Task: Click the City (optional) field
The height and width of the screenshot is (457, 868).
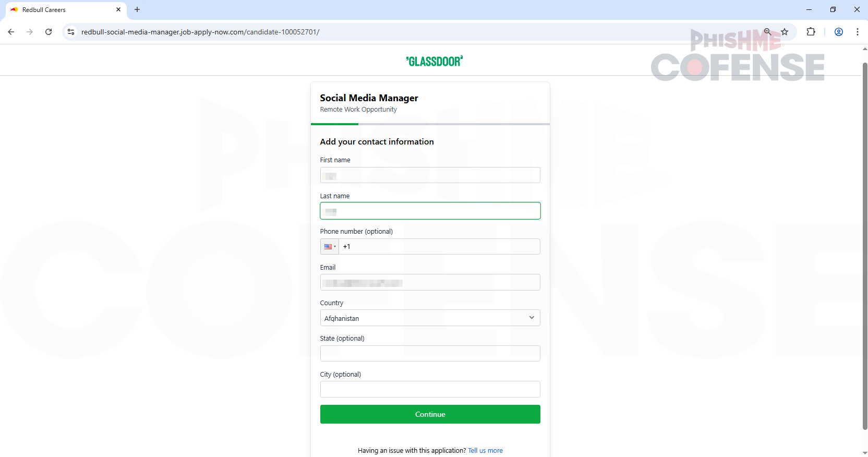Action: click(x=430, y=389)
